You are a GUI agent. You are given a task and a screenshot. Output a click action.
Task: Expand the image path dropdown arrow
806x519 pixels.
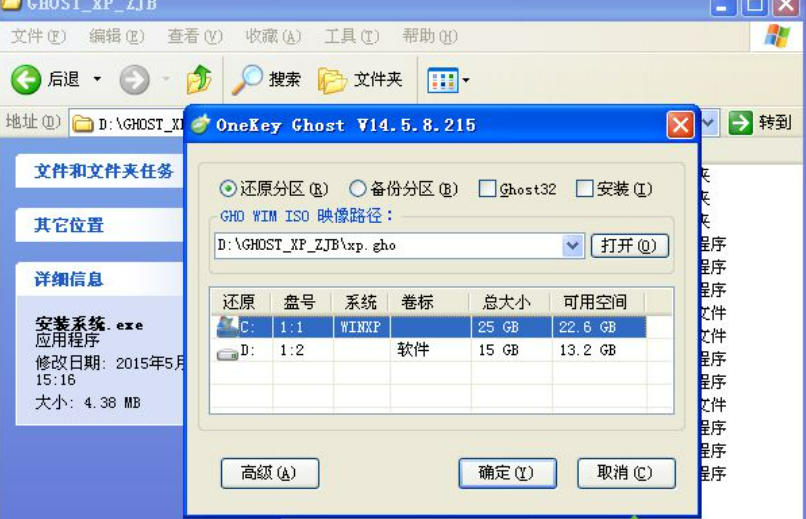point(573,246)
